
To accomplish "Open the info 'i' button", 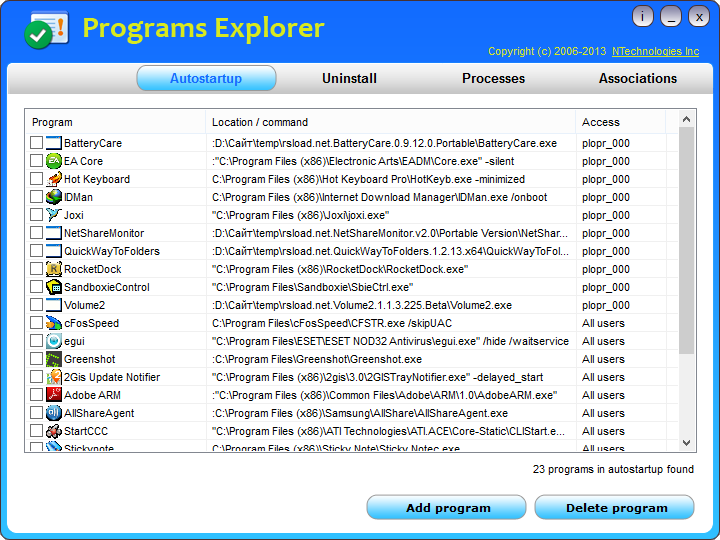I will pyautogui.click(x=642, y=17).
